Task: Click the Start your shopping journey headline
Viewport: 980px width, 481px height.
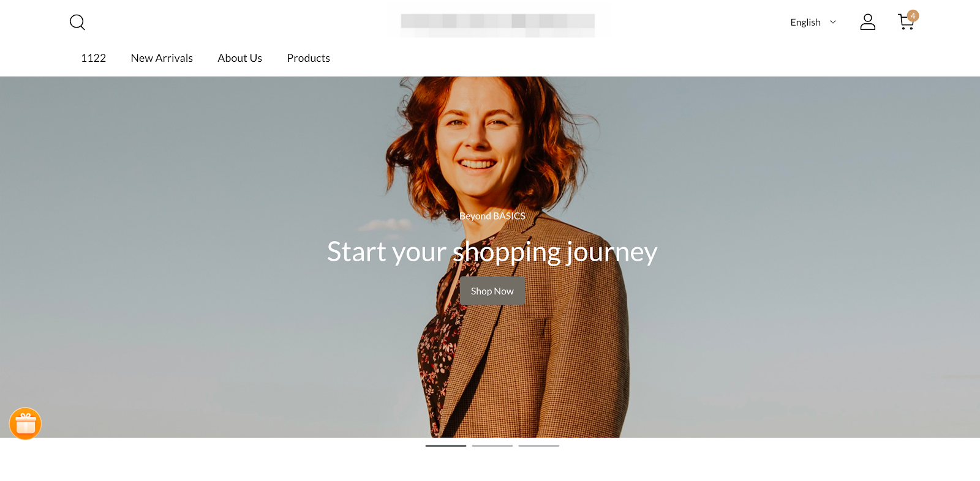Action: [492, 252]
